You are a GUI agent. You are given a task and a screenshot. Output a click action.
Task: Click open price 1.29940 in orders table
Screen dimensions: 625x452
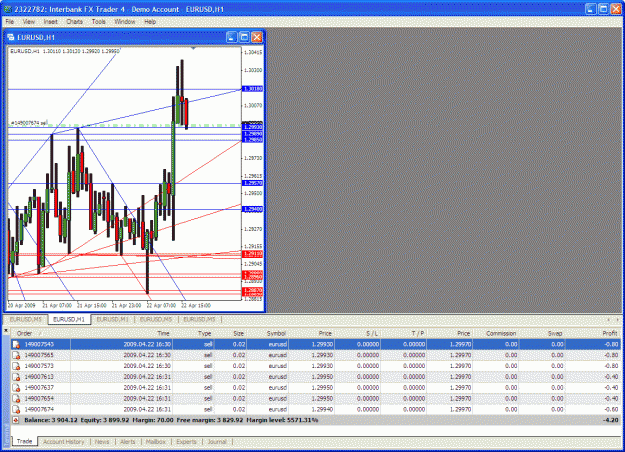coord(322,409)
